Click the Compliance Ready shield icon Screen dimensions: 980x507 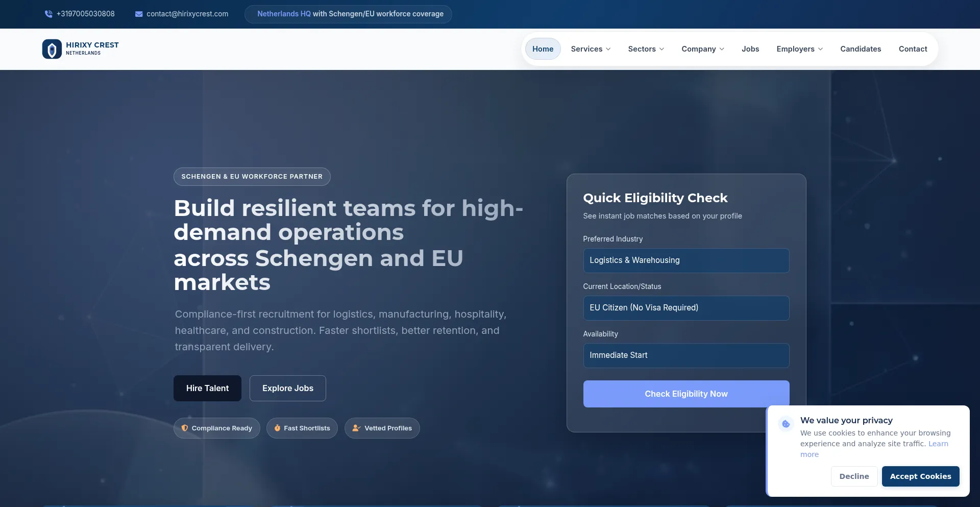[185, 428]
